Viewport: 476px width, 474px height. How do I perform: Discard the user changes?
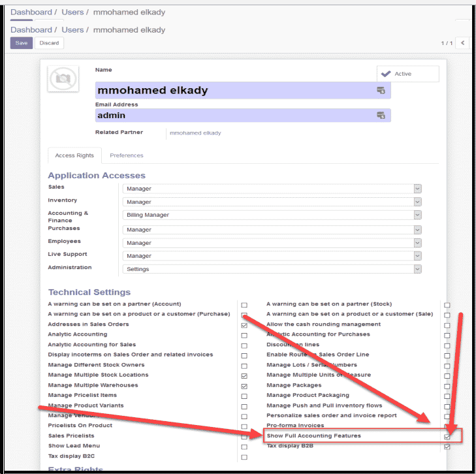pyautogui.click(x=49, y=43)
